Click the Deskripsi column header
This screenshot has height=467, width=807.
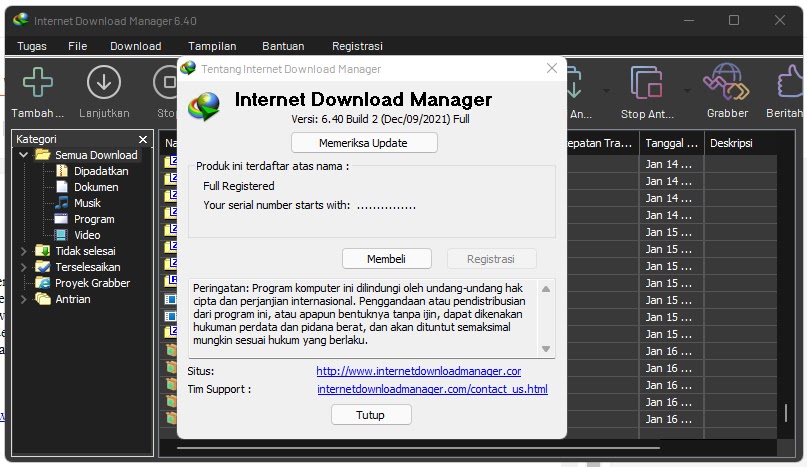click(x=741, y=143)
